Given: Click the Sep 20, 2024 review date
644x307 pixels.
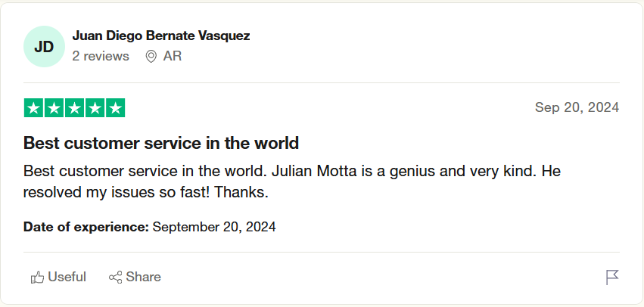Looking at the screenshot, I should [x=577, y=107].
